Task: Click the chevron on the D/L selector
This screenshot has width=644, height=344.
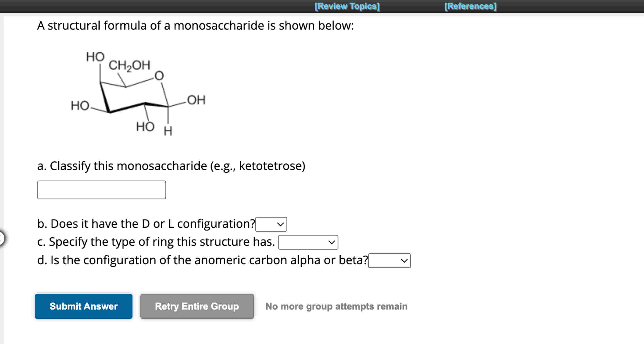Action: 280,224
